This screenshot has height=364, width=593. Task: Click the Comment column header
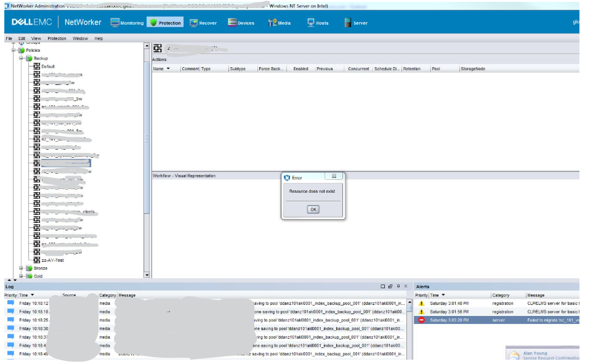(190, 69)
